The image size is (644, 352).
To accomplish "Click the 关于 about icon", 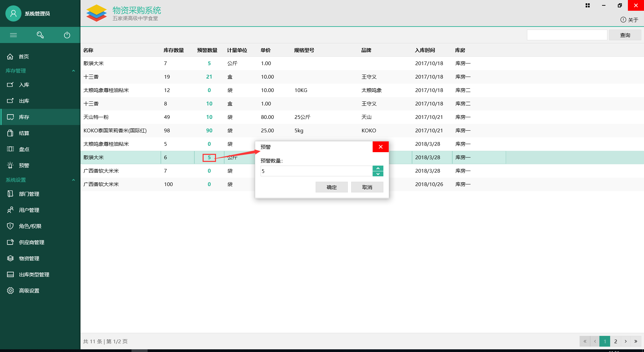I will pyautogui.click(x=623, y=20).
